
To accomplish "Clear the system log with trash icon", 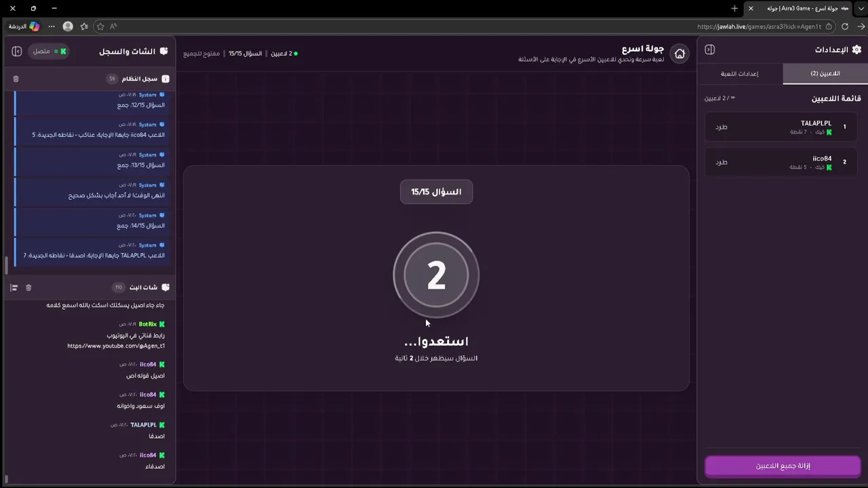I will tap(16, 79).
